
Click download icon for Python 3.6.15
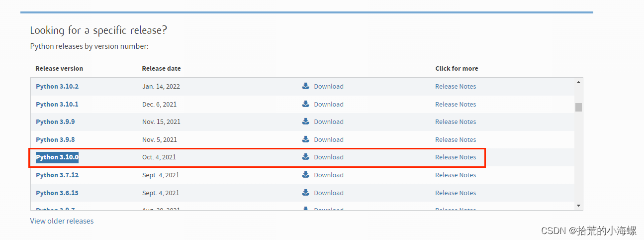click(x=305, y=192)
